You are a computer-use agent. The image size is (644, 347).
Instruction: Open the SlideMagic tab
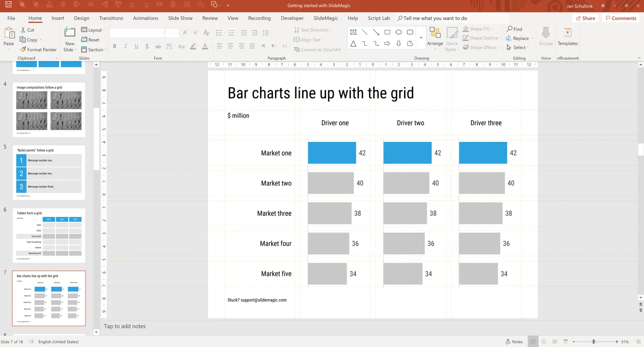pyautogui.click(x=326, y=18)
